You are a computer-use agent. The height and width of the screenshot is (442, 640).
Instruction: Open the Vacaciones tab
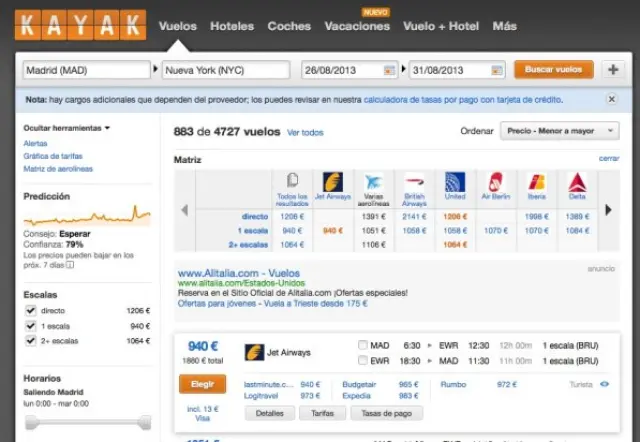pos(357,26)
